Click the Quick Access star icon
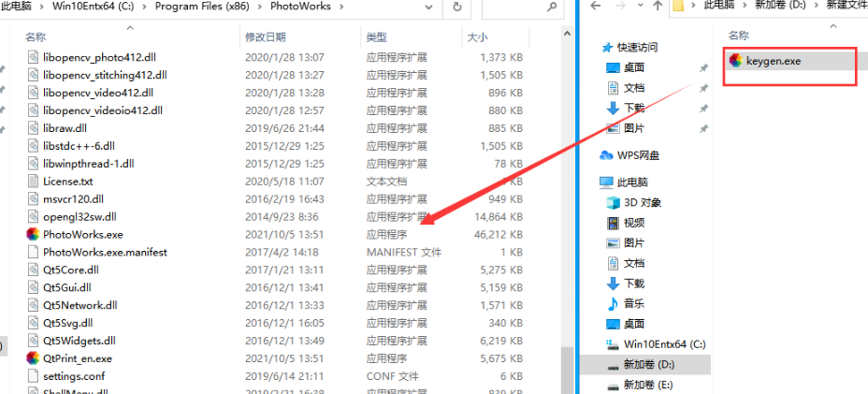Image resolution: width=868 pixels, height=394 pixels. [x=607, y=48]
